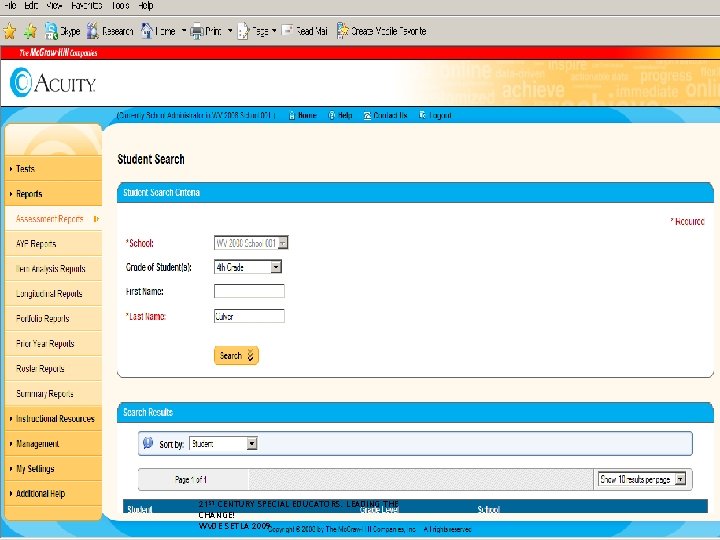Click the Favorites star icon

(x=10, y=31)
